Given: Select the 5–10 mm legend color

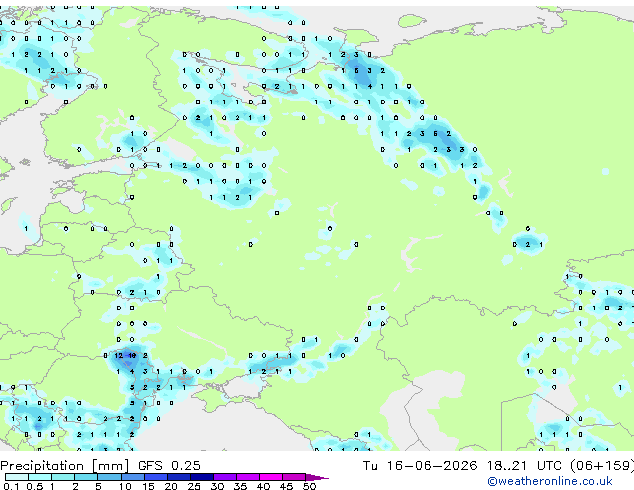Looking at the screenshot, I should [109, 477].
